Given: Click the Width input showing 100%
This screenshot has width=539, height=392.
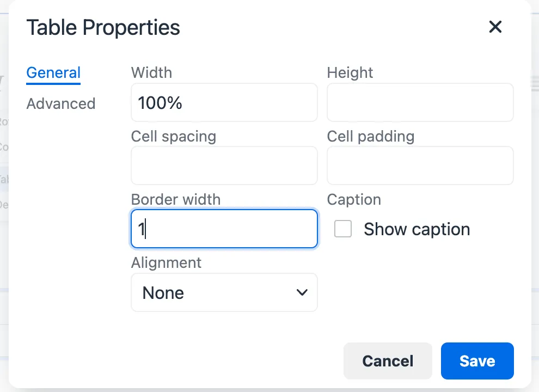Looking at the screenshot, I should click(x=224, y=103).
